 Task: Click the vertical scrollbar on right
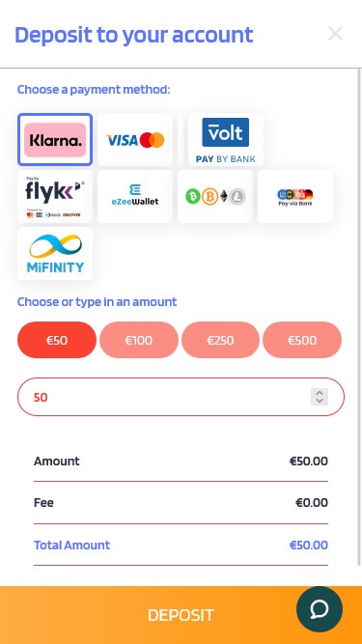tap(360, 317)
